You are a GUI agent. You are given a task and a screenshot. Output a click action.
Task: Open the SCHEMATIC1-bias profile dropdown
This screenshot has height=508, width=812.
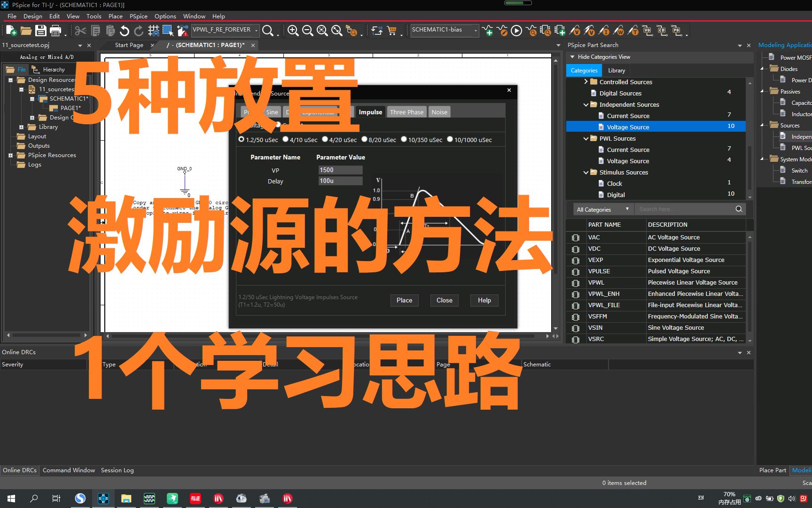pos(476,31)
